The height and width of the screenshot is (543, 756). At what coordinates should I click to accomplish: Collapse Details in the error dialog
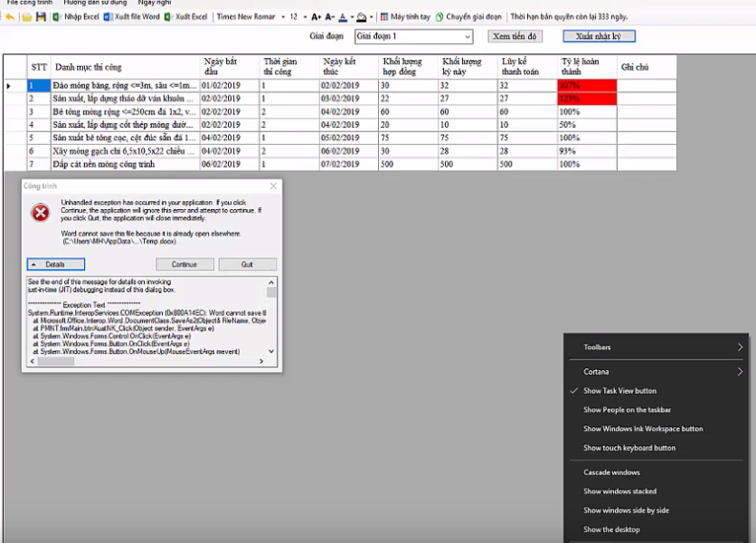click(x=56, y=264)
